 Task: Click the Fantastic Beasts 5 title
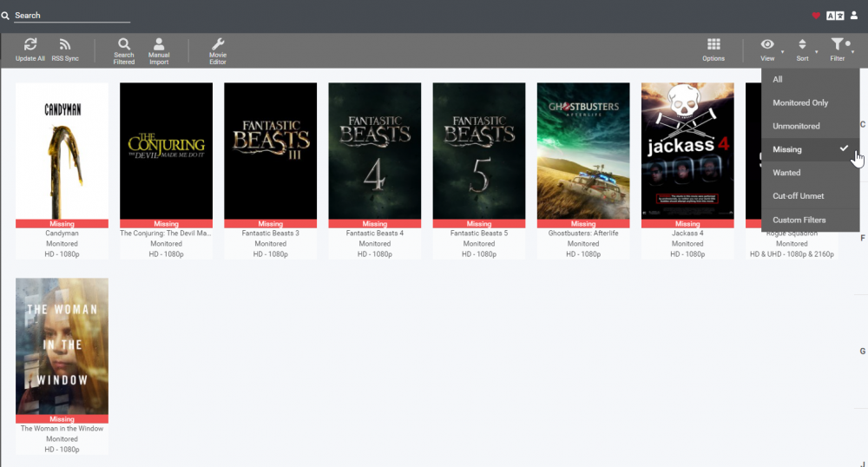click(479, 233)
